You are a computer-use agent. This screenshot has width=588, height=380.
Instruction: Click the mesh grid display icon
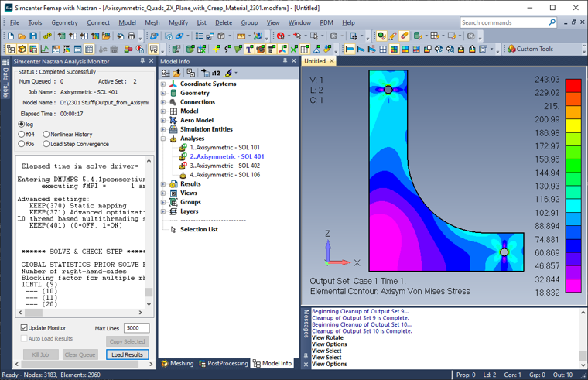pyautogui.click(x=305, y=49)
